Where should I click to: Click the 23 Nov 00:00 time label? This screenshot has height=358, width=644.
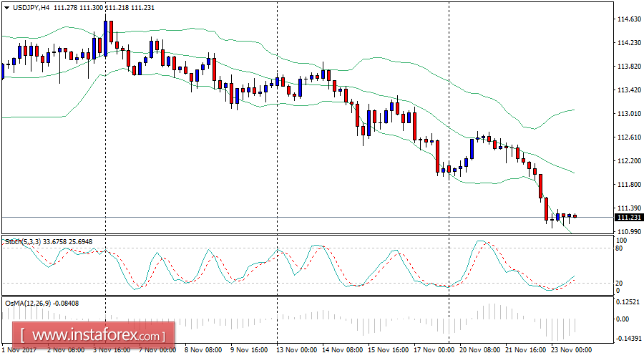(x=571, y=350)
